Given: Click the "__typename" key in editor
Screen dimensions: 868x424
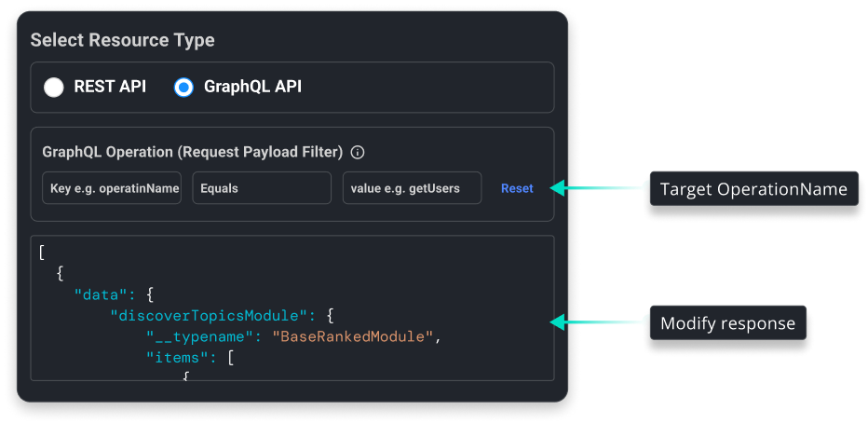Looking at the screenshot, I should coord(200,336).
